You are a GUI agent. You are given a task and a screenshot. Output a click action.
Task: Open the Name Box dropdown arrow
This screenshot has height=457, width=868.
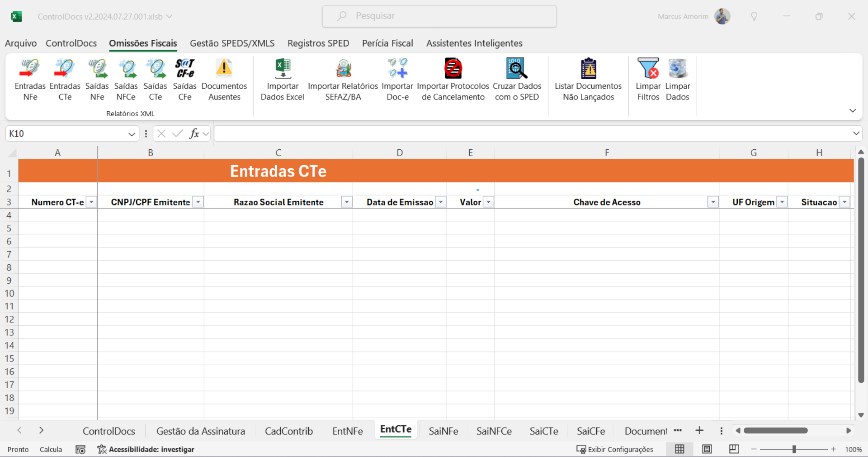coord(132,134)
